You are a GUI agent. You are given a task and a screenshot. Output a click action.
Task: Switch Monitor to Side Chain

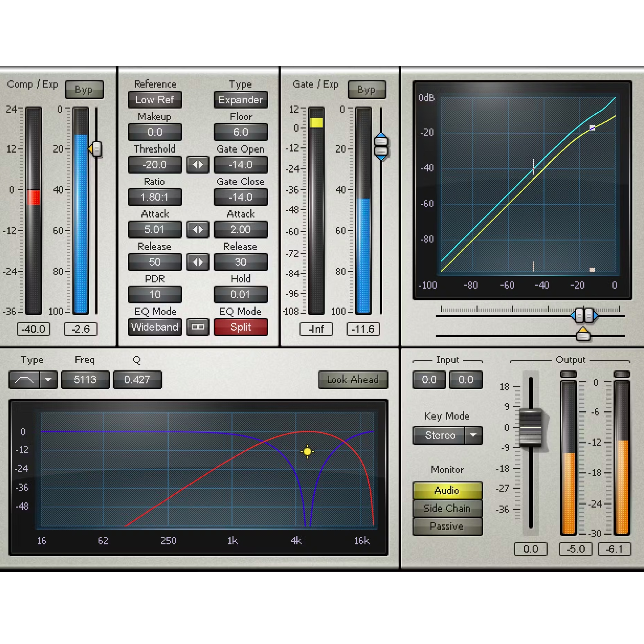(x=447, y=508)
